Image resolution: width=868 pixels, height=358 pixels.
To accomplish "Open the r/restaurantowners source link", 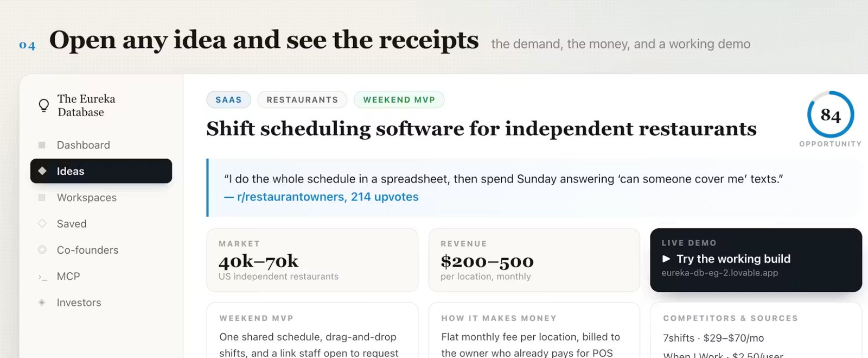I will click(x=321, y=197).
